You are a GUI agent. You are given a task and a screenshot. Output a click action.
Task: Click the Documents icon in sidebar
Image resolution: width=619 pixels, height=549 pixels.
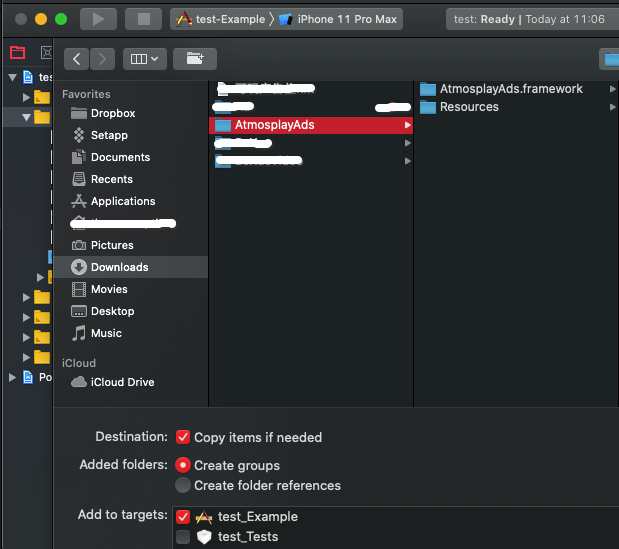[x=79, y=157]
